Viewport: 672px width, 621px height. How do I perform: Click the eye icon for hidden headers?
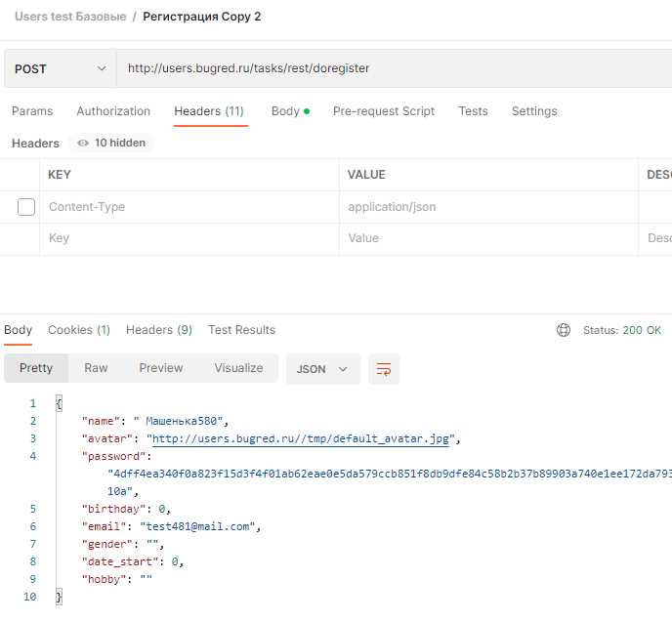click(x=83, y=144)
